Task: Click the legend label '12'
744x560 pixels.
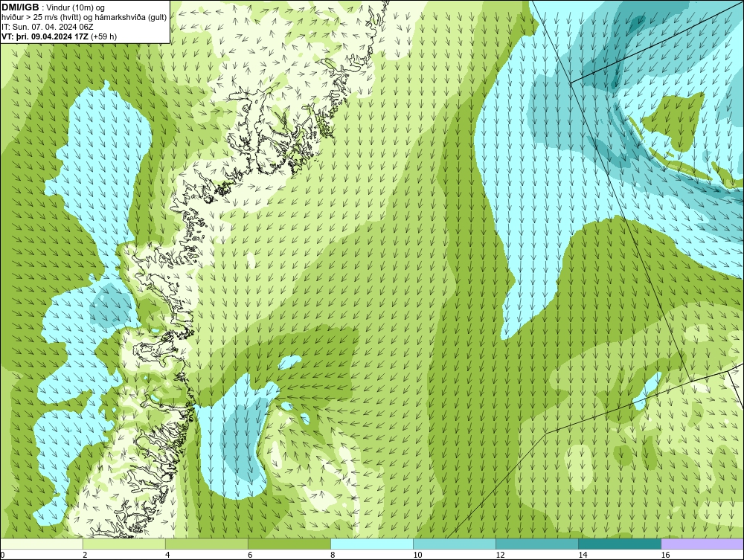Action: click(500, 555)
